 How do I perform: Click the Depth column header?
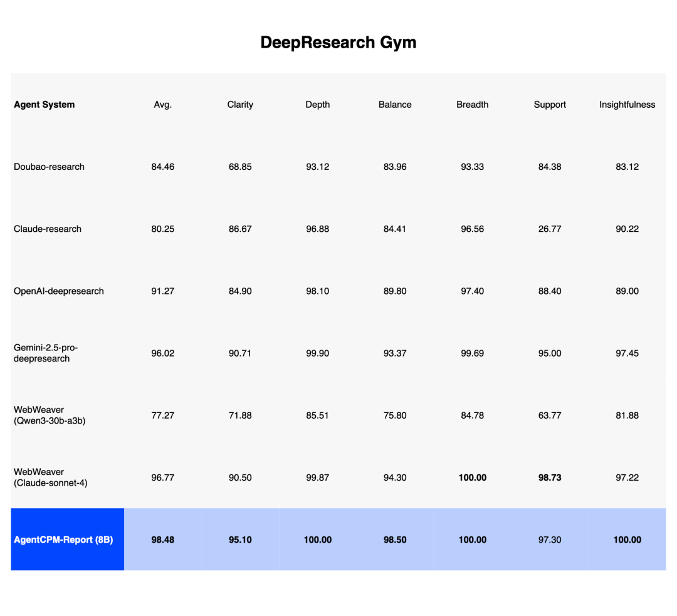[x=317, y=105]
